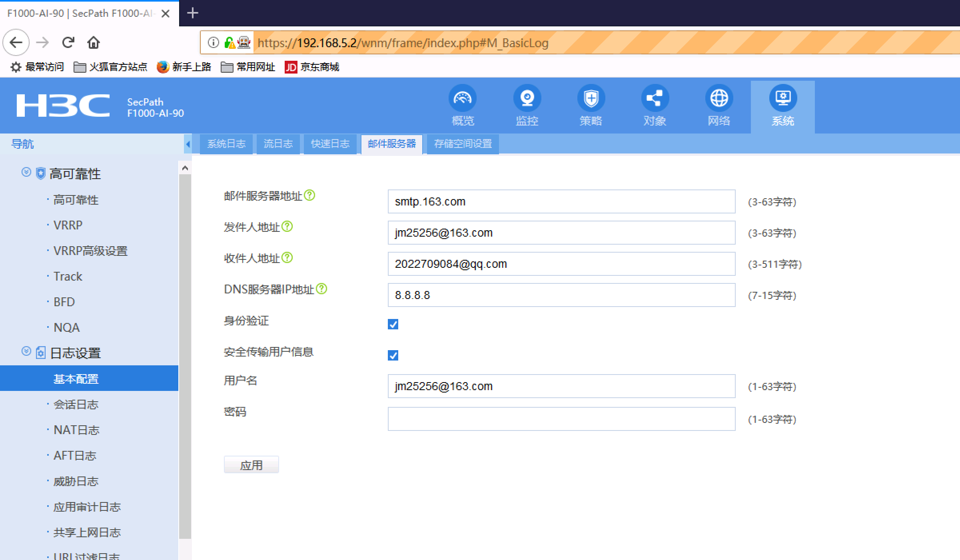Open the 概览 overview dashboard icon

(463, 98)
